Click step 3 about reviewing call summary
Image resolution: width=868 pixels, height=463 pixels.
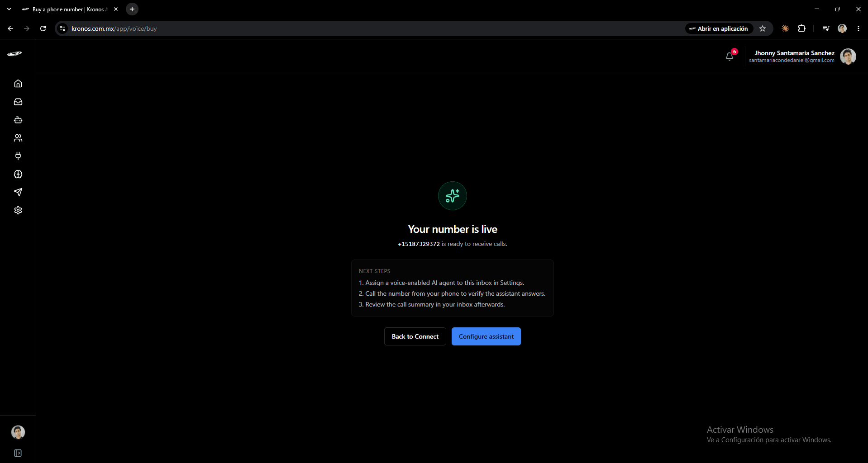point(432,304)
